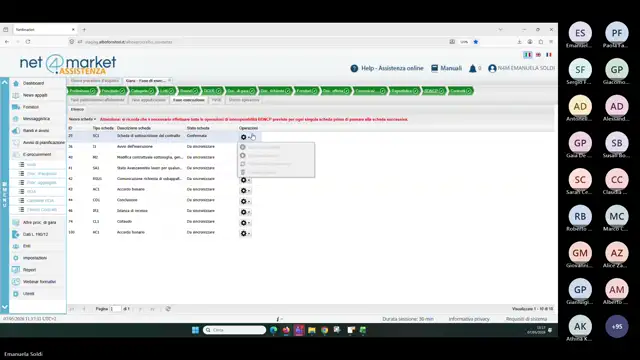
Task: Switch to the Elenco procedure d'acquisto tab
Action: [x=95, y=81]
